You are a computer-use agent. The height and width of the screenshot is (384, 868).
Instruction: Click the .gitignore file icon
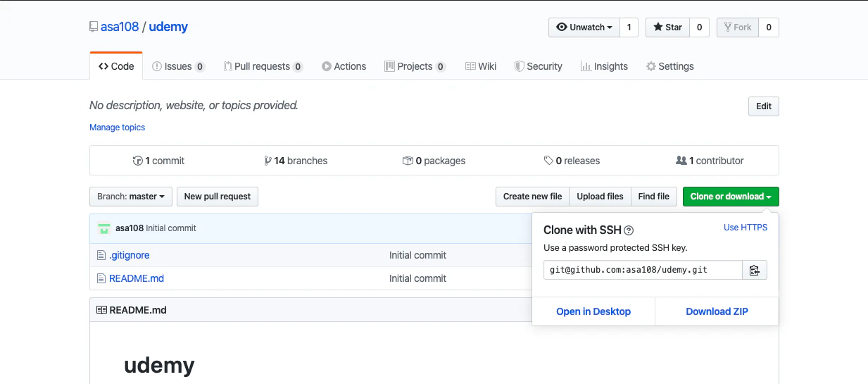101,255
